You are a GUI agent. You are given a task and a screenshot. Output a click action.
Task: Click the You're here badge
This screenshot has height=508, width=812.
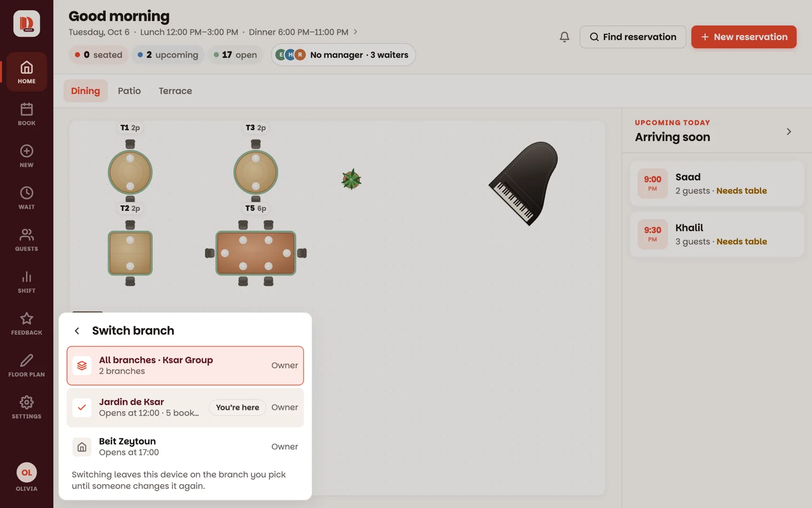click(x=238, y=407)
